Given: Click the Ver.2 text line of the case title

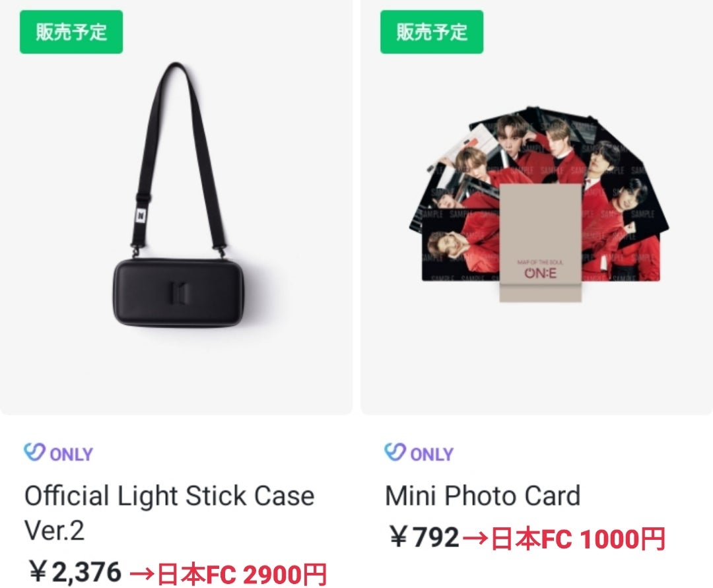Looking at the screenshot, I should coord(55,531).
